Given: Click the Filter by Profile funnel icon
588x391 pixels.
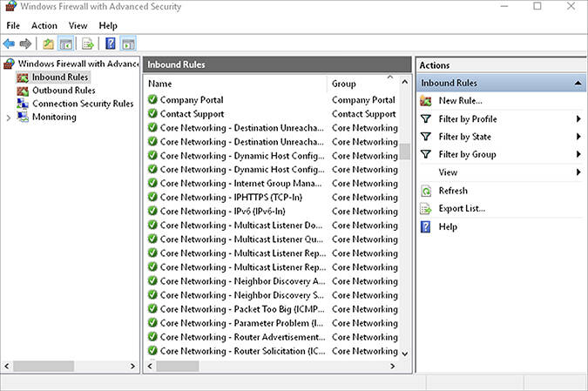Looking at the screenshot, I should pos(426,118).
